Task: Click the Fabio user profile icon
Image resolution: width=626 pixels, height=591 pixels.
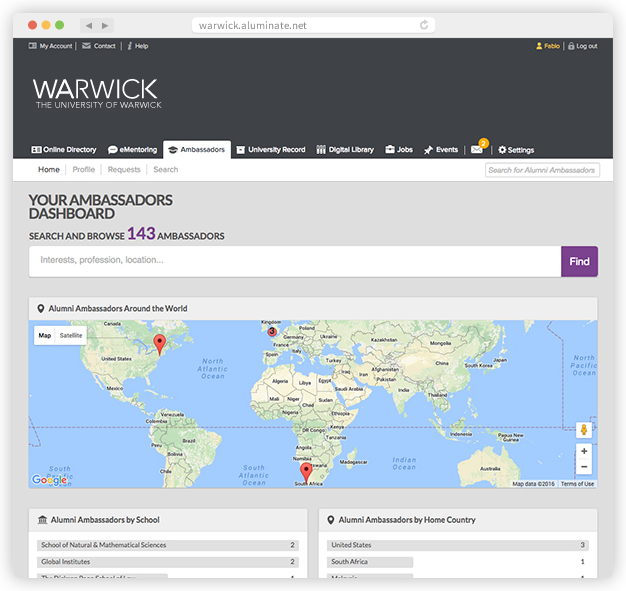Action: pos(539,46)
